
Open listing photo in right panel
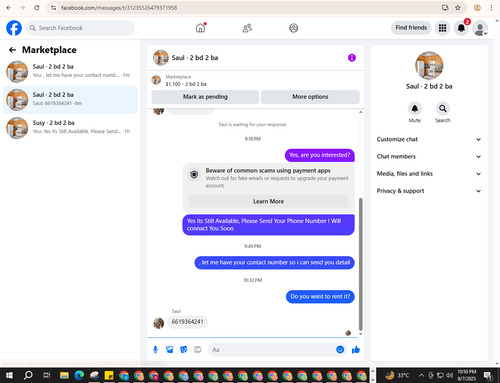(x=429, y=66)
